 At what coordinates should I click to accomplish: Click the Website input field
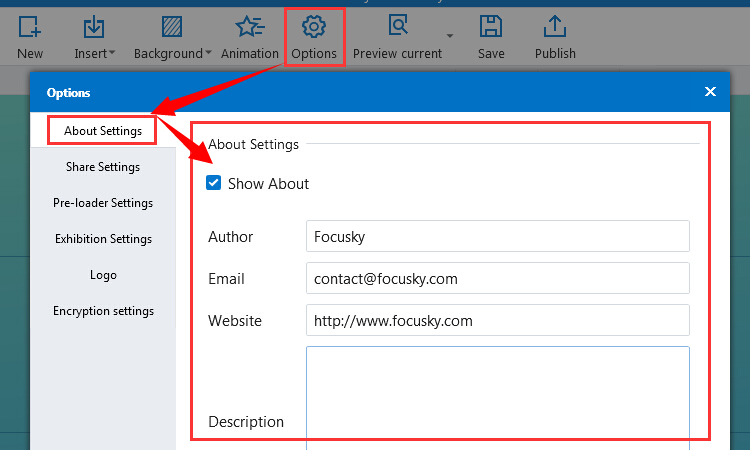tap(497, 320)
